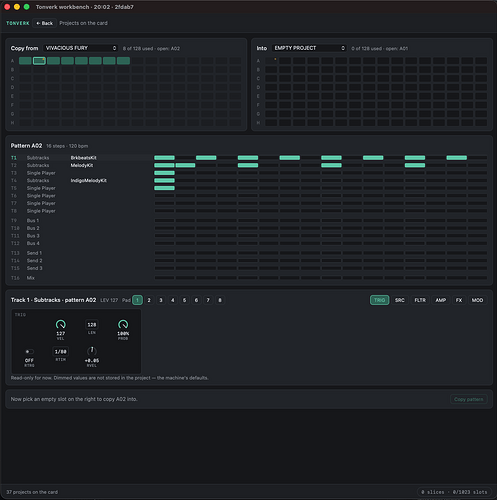The width and height of the screenshot is (497, 500).
Task: Pick first slot of row B in Into grid
Action: point(271,70)
